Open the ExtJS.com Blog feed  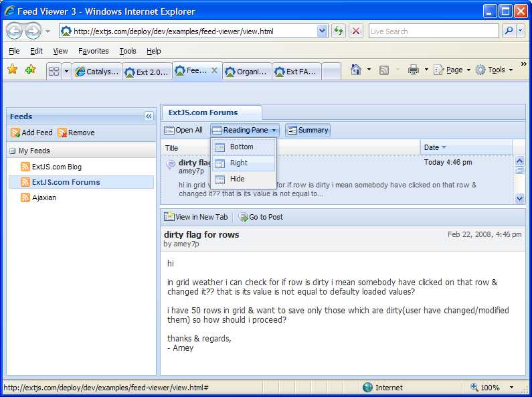56,167
